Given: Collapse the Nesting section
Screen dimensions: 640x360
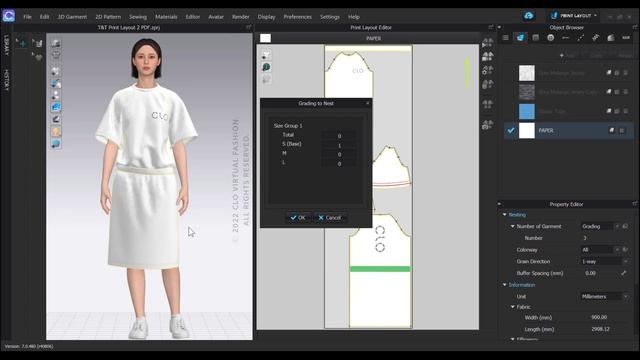Looking at the screenshot, I should coord(505,215).
